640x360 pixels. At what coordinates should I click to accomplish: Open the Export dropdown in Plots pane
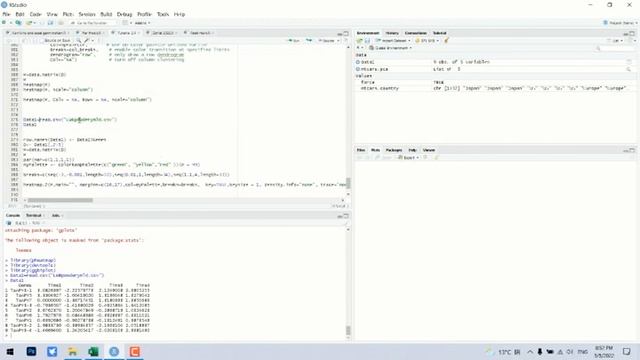409,158
